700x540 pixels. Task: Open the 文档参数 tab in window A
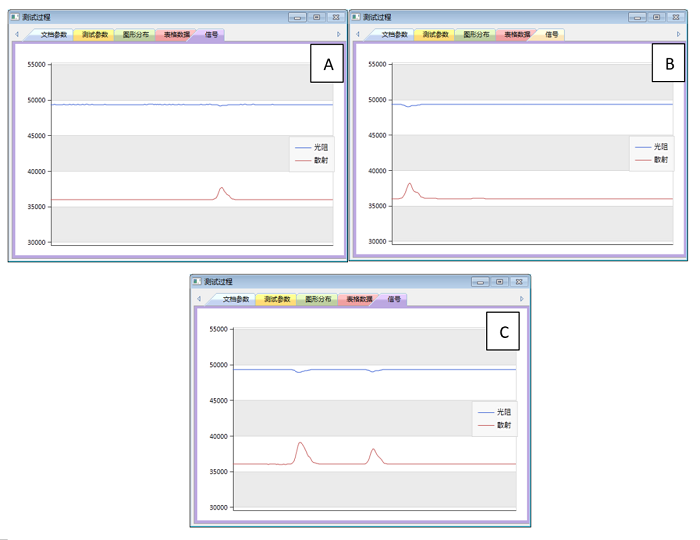tap(55, 34)
